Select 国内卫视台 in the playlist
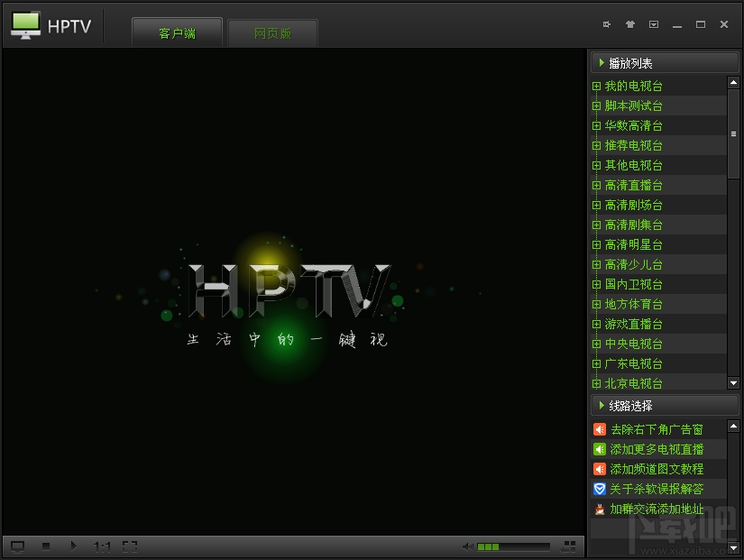 pos(633,285)
